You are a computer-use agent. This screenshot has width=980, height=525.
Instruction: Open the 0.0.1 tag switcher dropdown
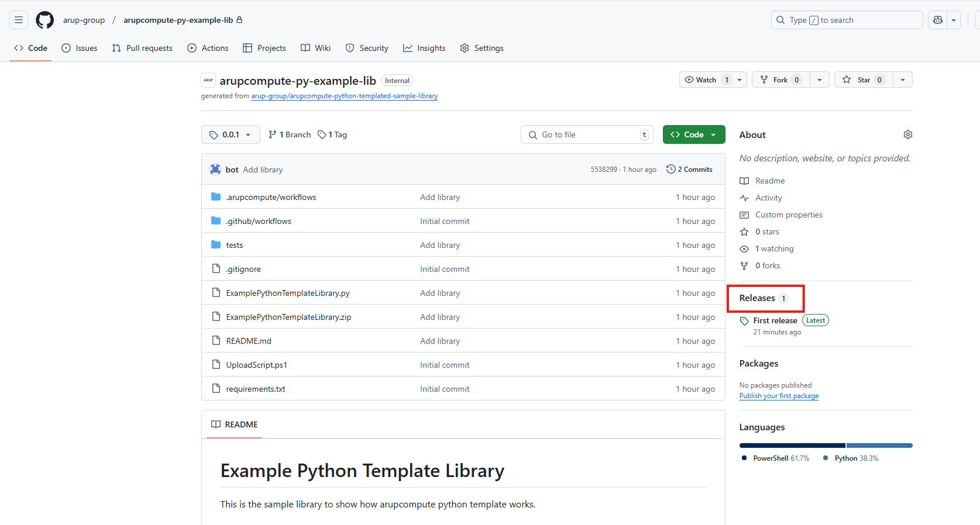(x=231, y=134)
